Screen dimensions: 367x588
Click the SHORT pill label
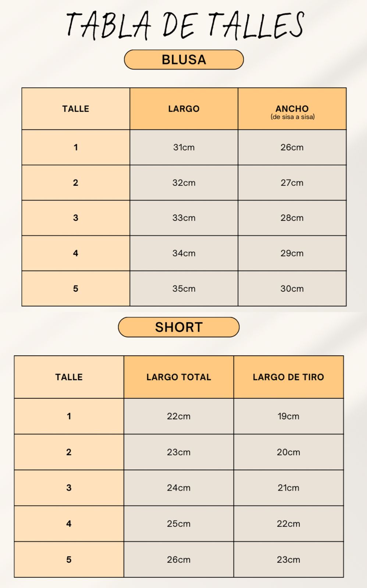click(x=179, y=327)
